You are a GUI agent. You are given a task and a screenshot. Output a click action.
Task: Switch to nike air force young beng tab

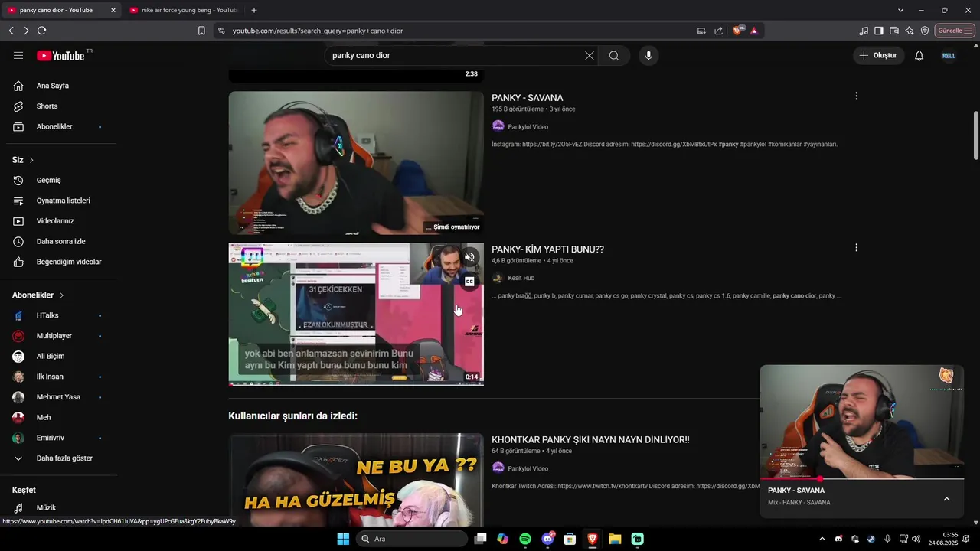click(184, 10)
